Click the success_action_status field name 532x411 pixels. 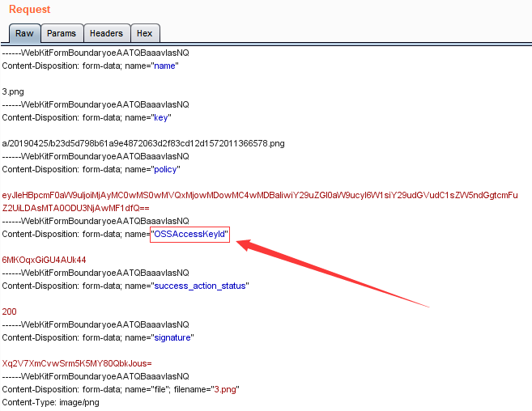(x=200, y=286)
